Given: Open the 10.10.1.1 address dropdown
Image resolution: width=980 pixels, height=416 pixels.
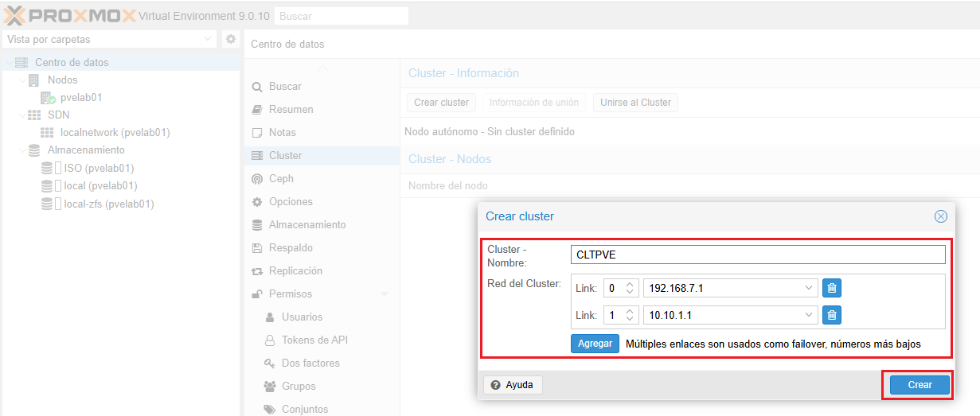Looking at the screenshot, I should (x=810, y=315).
